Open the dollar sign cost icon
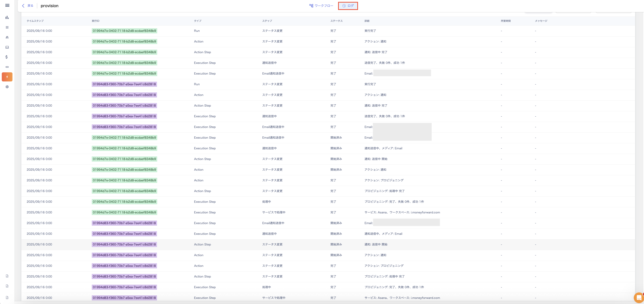 coord(6,57)
